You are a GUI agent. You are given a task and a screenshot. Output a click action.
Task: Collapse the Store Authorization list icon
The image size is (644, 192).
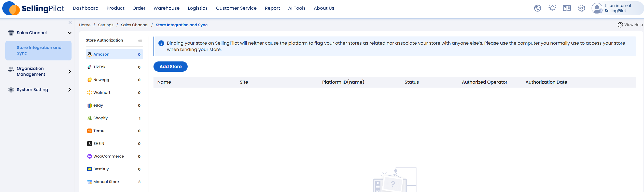point(140,40)
